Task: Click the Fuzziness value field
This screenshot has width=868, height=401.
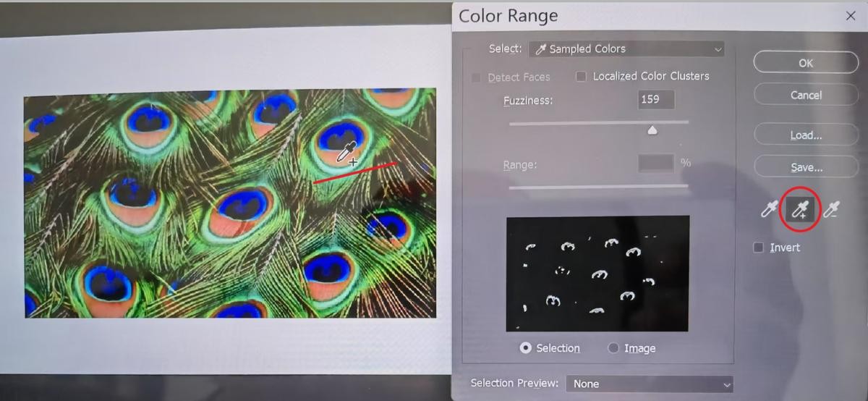Action: pos(656,100)
